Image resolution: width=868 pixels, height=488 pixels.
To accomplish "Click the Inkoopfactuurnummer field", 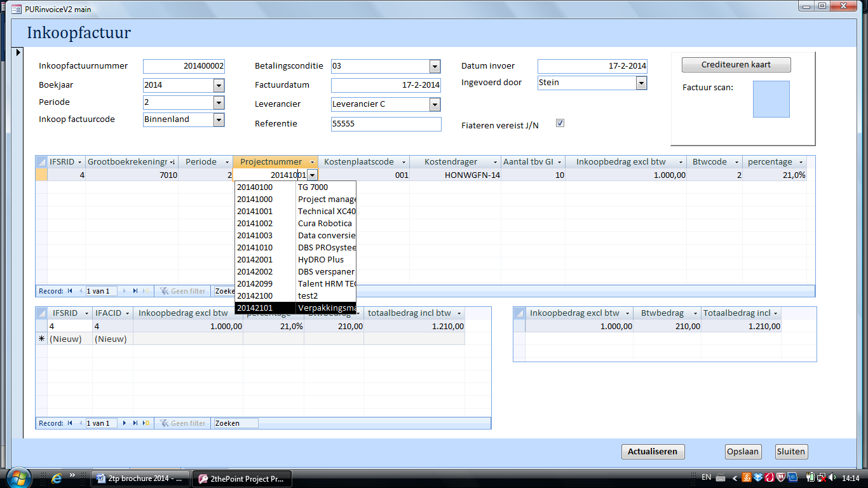I will [184, 66].
